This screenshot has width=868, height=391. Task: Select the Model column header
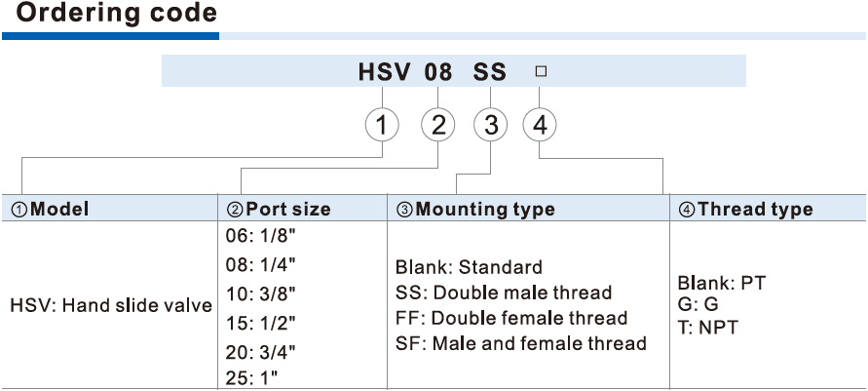point(50,209)
